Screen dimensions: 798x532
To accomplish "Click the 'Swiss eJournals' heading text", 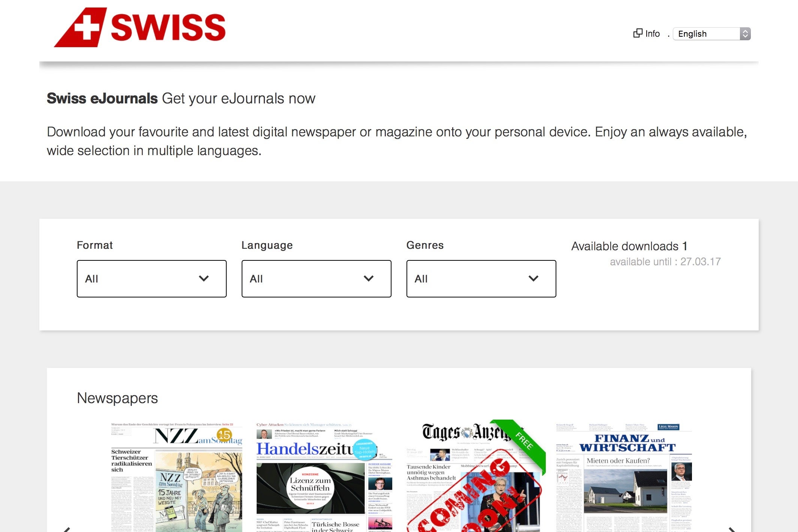I will pyautogui.click(x=102, y=99).
